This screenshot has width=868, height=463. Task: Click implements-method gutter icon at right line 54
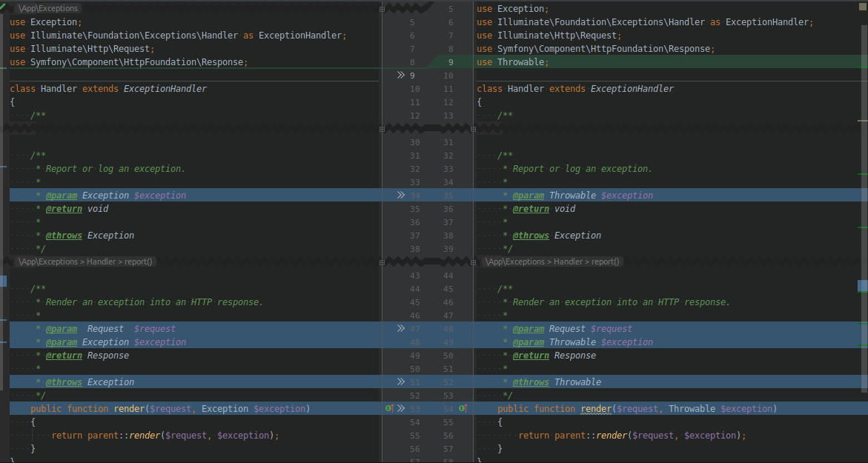point(463,408)
